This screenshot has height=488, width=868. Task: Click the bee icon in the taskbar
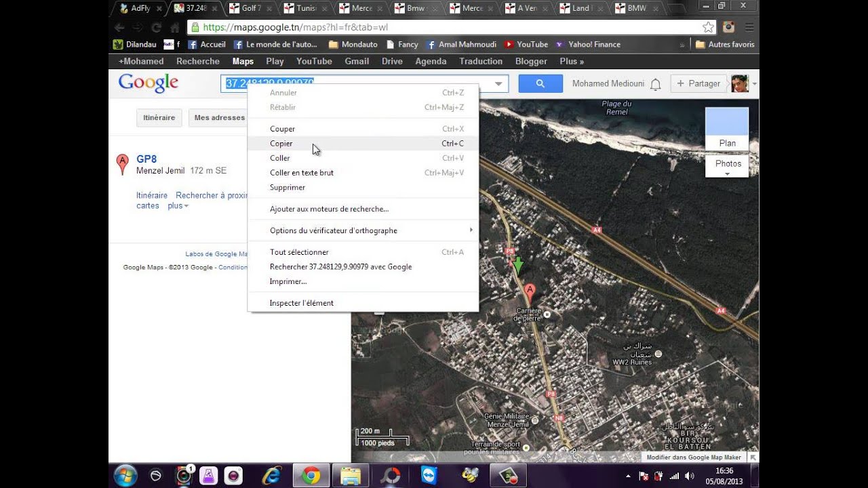[469, 476]
